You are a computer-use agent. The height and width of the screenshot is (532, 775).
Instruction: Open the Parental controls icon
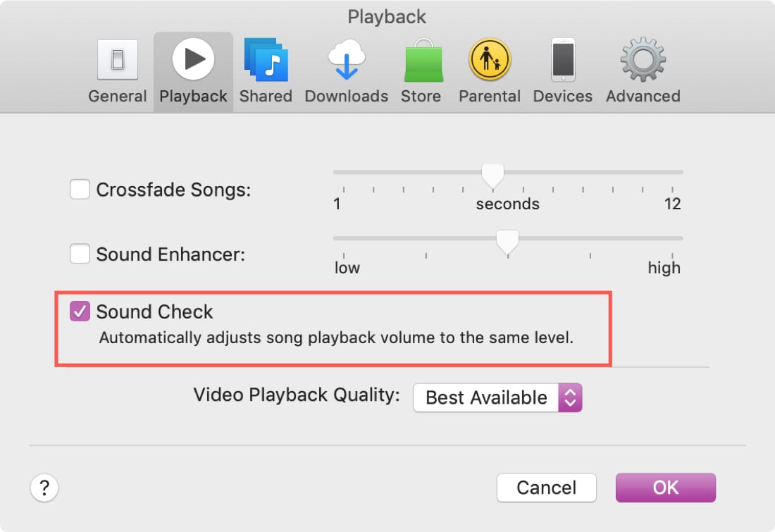tap(490, 60)
